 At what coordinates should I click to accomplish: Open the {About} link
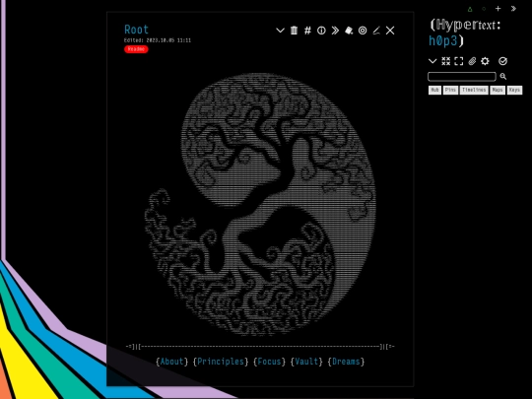coord(171,362)
